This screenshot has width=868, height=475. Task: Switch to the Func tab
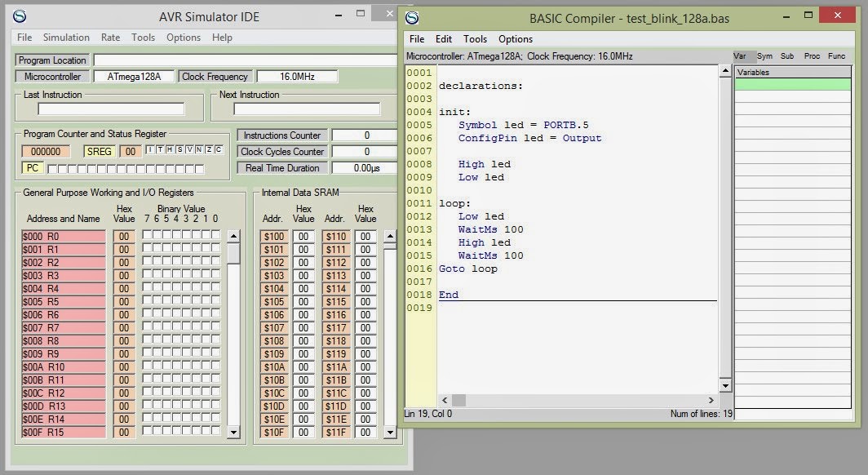click(x=836, y=56)
